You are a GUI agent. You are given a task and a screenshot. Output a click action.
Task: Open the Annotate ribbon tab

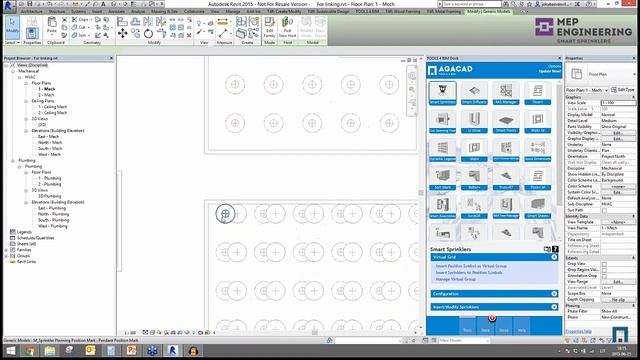(x=116, y=11)
